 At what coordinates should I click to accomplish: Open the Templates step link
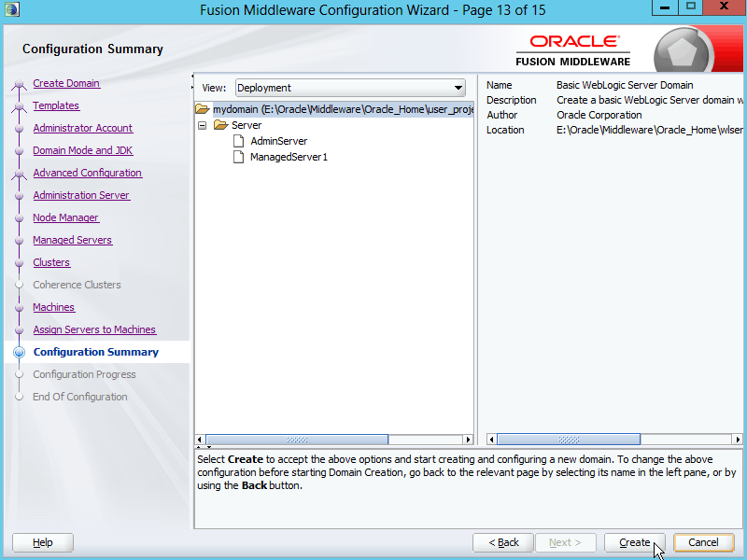tap(56, 105)
